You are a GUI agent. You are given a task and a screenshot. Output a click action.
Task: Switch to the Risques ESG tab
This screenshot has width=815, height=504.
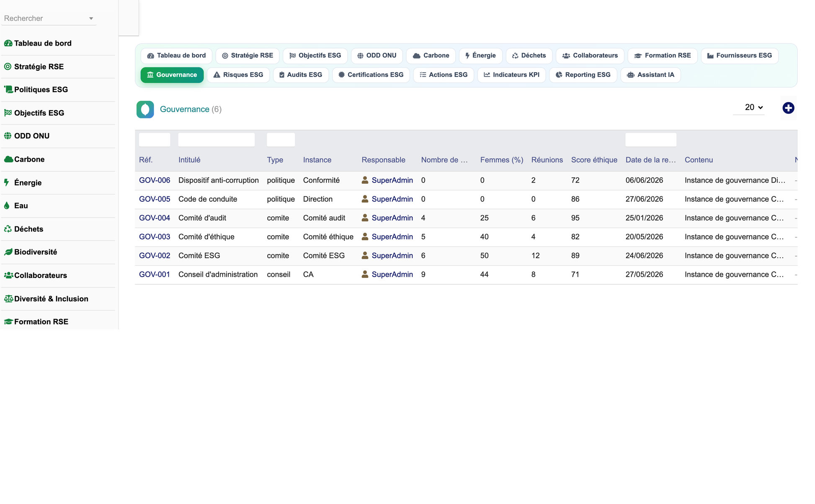pyautogui.click(x=238, y=75)
